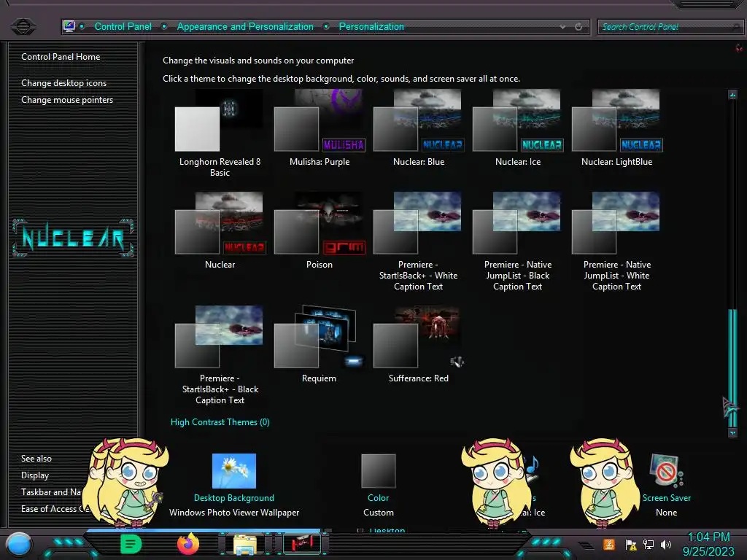Viewport: 747px width, 560px height.
Task: Launch the green notes app from the taskbar
Action: 131,544
